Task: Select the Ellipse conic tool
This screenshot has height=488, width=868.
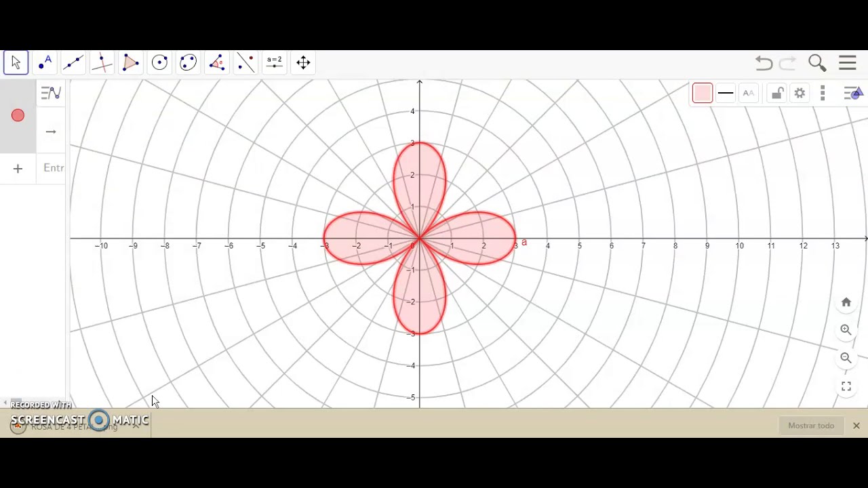Action: (x=188, y=62)
